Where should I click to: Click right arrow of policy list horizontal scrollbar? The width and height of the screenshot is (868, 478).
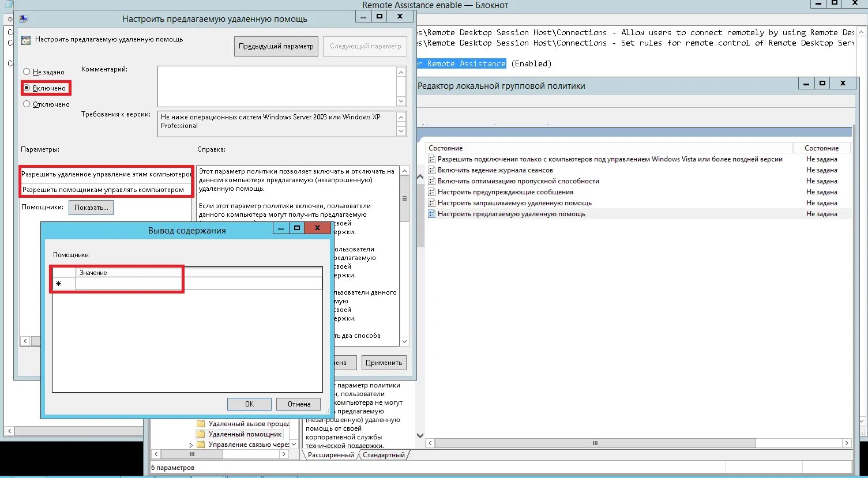pyautogui.click(x=846, y=443)
